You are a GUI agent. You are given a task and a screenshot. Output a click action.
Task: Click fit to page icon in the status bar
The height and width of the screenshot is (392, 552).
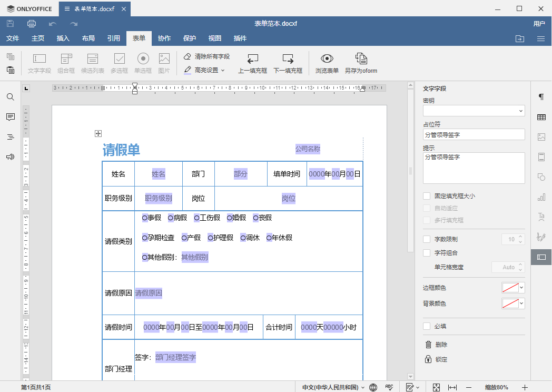(436, 387)
